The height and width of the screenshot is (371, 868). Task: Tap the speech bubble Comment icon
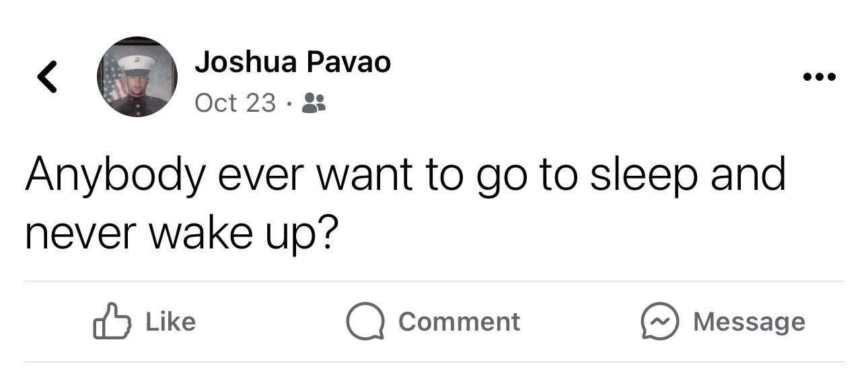(x=365, y=322)
